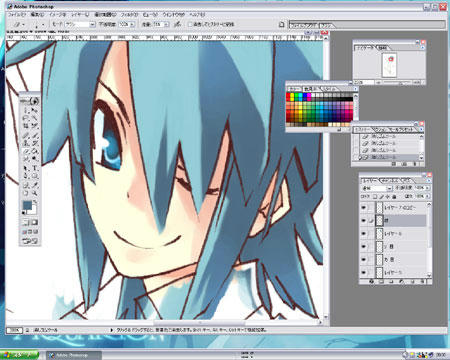Screen dimensions: 450x360
Task: Select the Zoom magnifier tool in toolbox
Action: point(34,193)
